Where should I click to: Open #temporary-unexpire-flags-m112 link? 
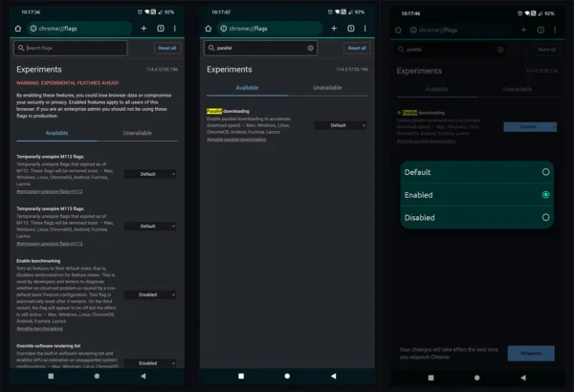pyautogui.click(x=50, y=191)
